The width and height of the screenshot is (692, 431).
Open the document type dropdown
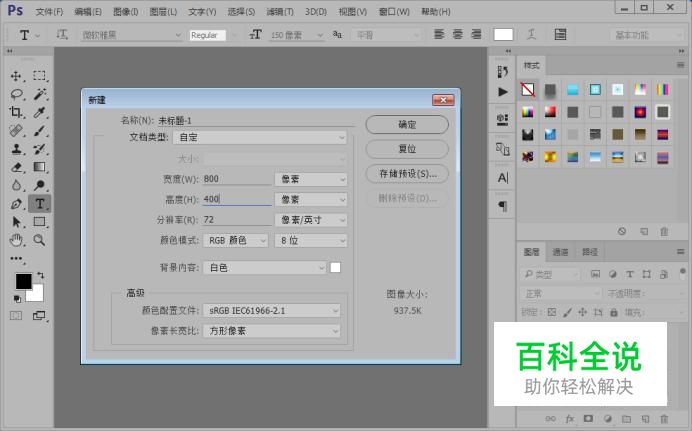coord(260,138)
